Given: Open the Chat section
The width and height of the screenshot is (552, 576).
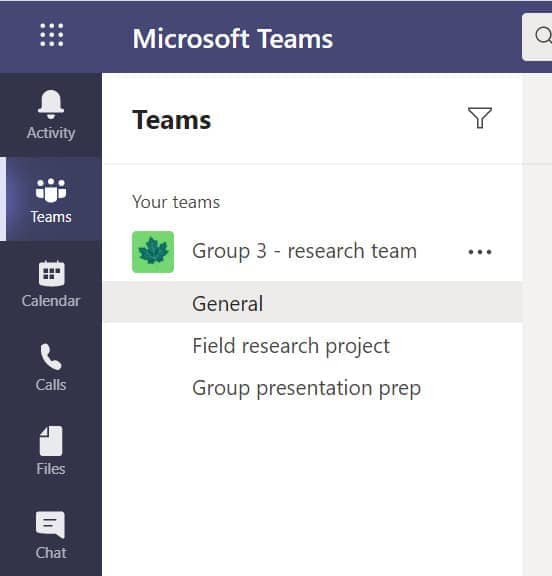Looking at the screenshot, I should point(51,535).
